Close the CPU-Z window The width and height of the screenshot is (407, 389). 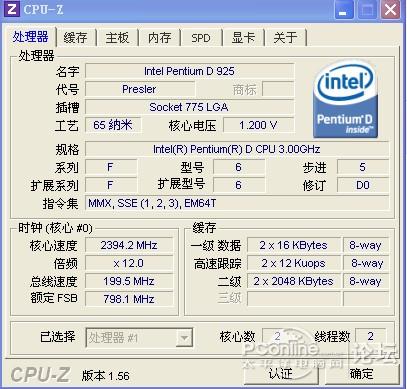point(391,9)
